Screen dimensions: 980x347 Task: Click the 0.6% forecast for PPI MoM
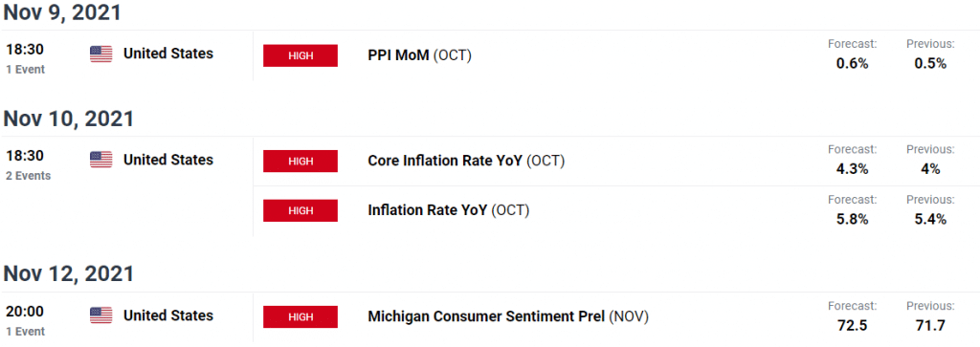click(852, 63)
